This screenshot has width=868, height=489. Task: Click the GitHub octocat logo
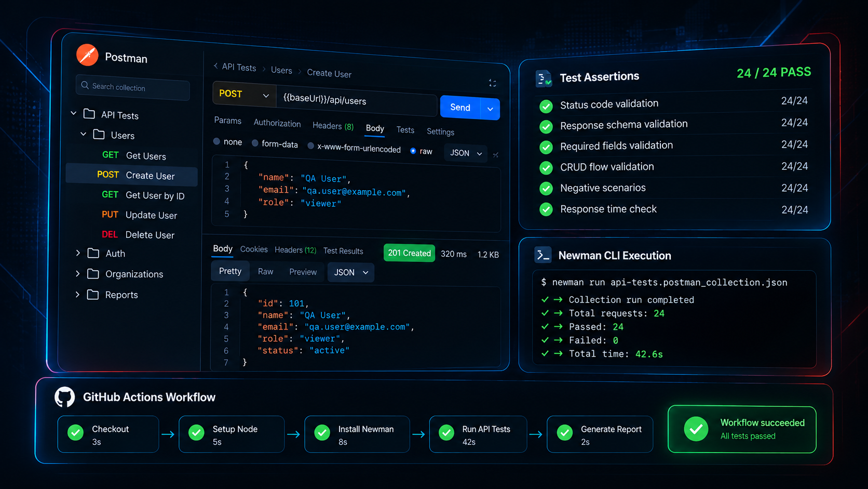[x=65, y=397]
